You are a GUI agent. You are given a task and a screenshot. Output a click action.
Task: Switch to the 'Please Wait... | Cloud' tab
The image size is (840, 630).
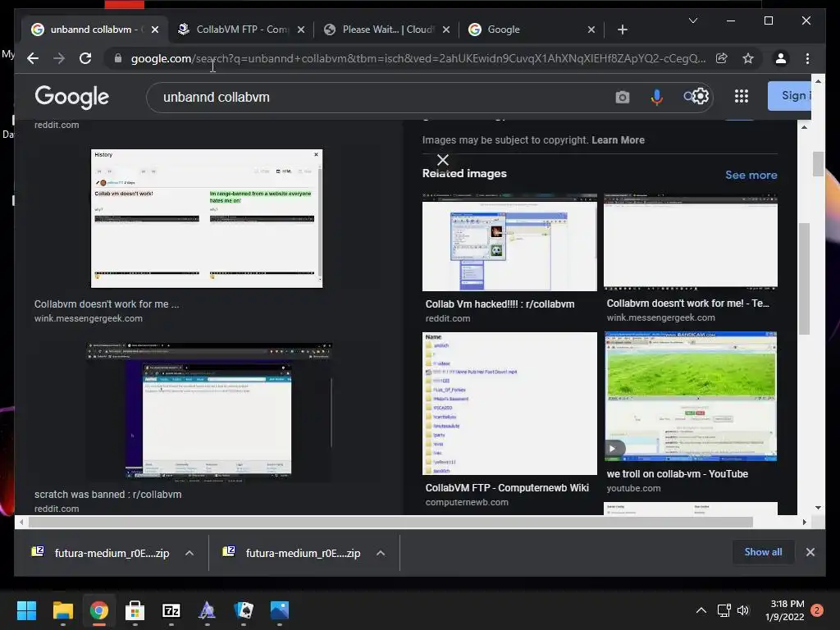click(387, 30)
